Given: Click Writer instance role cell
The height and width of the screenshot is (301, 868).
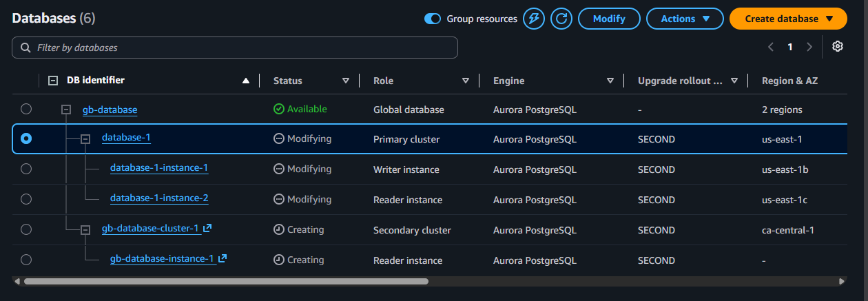Looking at the screenshot, I should click(x=406, y=169).
